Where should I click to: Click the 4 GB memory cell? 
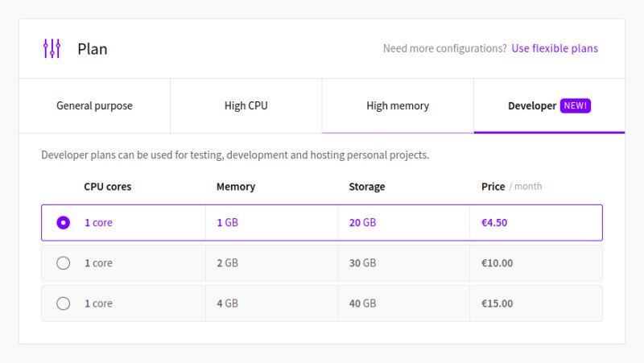pyautogui.click(x=227, y=303)
